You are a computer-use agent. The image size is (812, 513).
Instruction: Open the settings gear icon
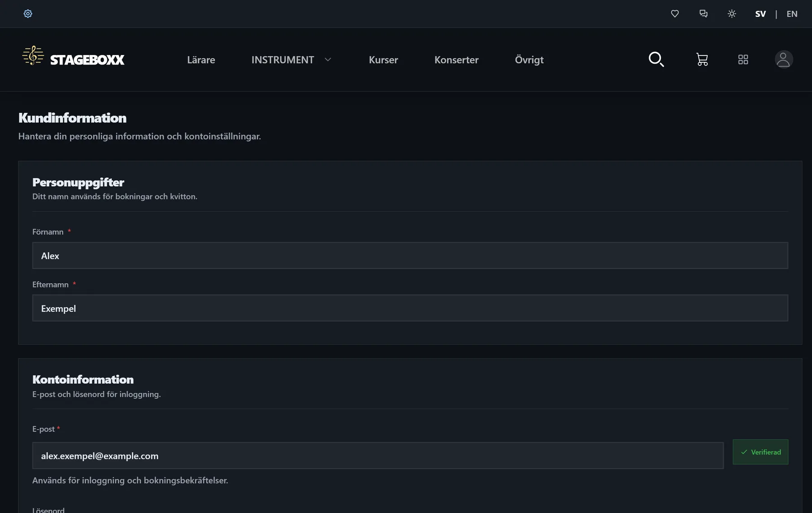[x=28, y=14]
